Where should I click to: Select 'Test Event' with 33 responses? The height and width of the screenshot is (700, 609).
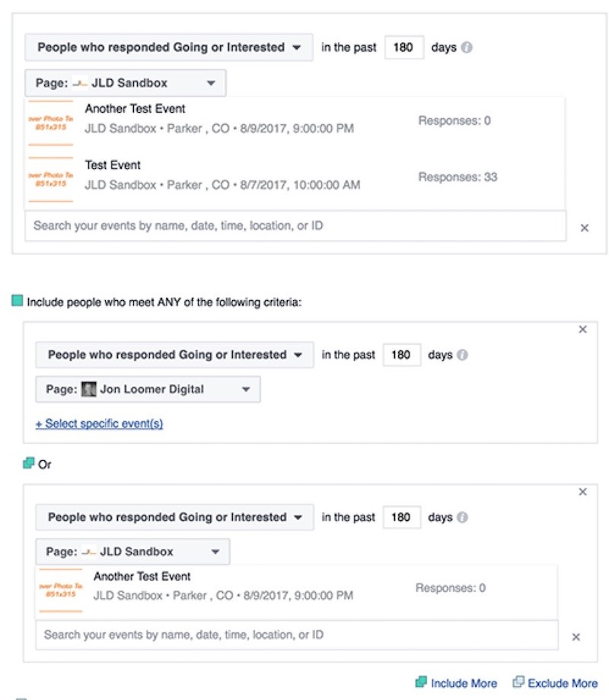tap(295, 178)
